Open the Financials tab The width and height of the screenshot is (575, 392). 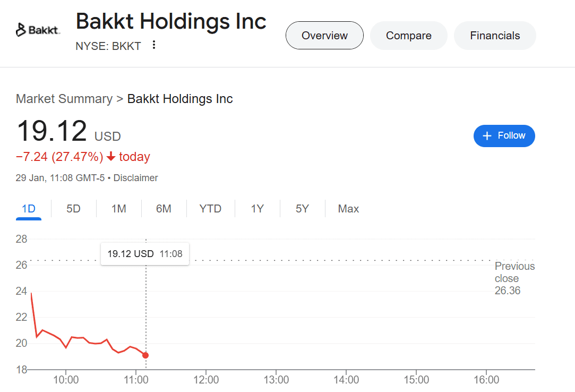coord(494,35)
